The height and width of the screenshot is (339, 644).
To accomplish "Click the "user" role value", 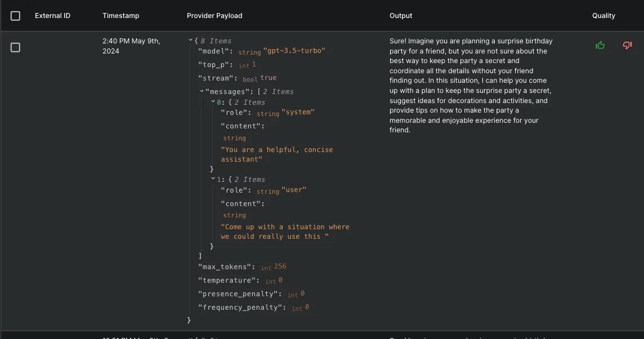I will [294, 189].
